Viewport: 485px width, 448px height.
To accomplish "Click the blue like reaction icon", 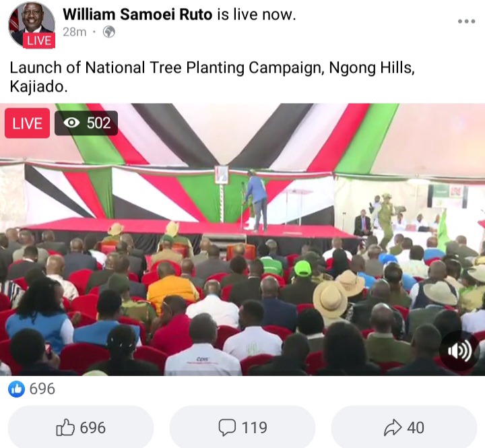I will (16, 389).
